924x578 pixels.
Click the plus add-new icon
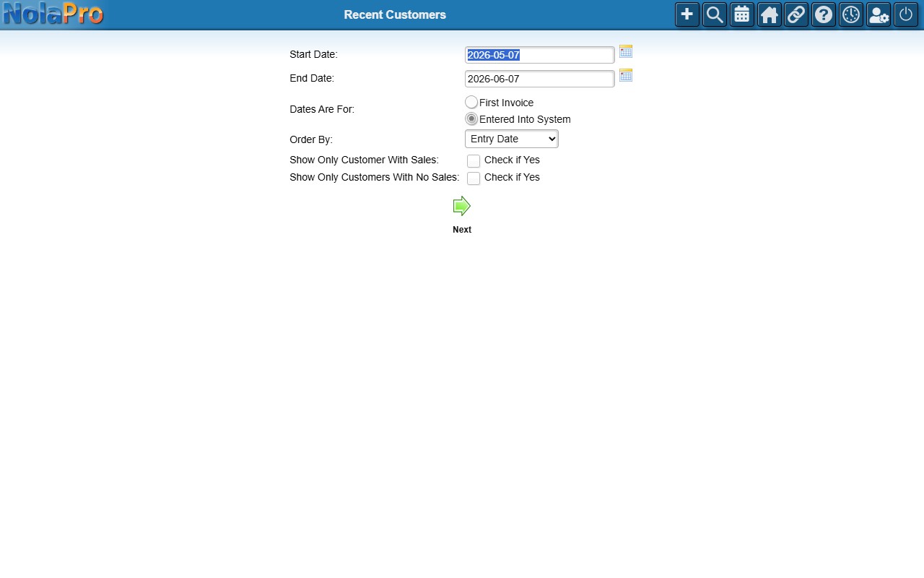tap(687, 14)
